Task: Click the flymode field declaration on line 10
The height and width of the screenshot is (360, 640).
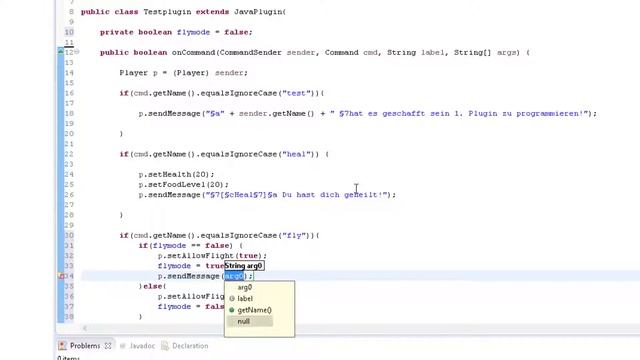Action: click(x=176, y=32)
